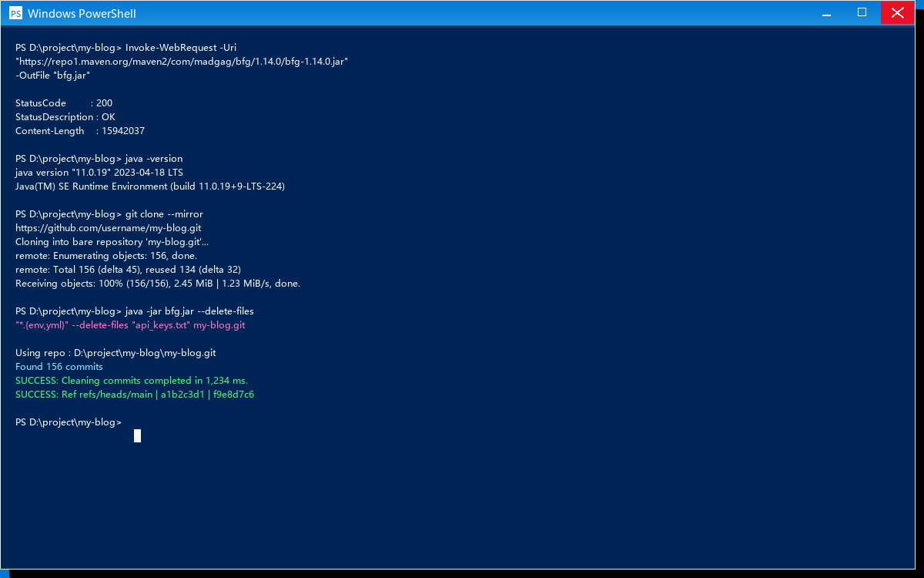Click the "java -jar bfg.jar --delete-files" command
The height and width of the screenshot is (578, 924).
tap(135, 311)
